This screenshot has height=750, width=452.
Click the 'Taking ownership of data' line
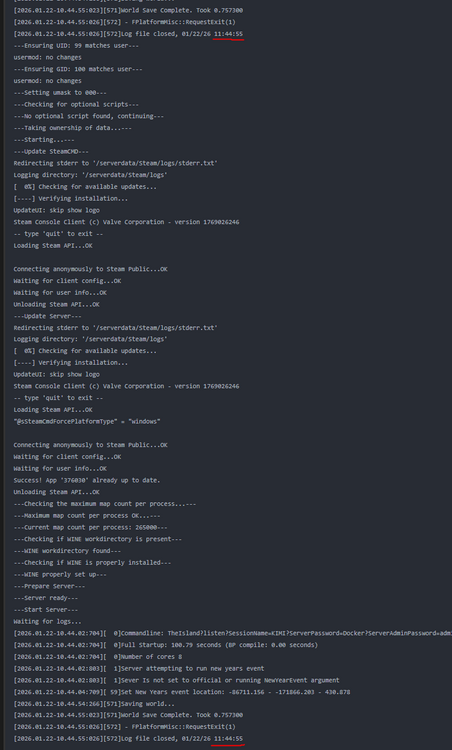72,128
